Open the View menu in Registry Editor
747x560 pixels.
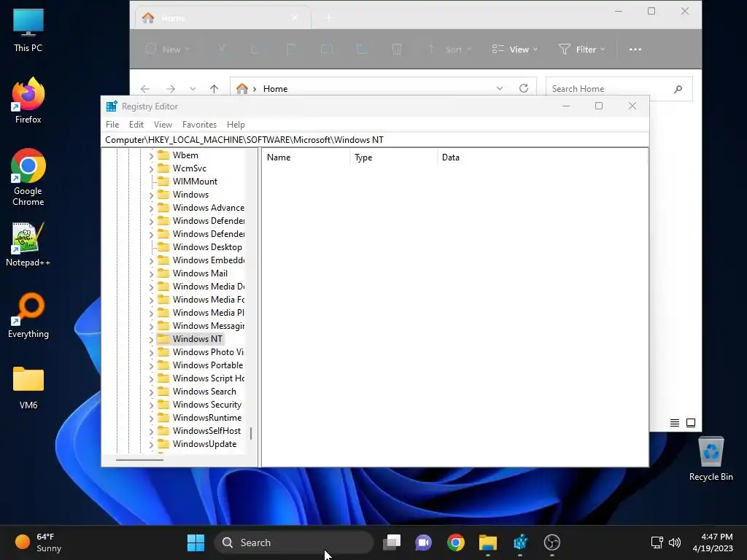click(x=163, y=124)
